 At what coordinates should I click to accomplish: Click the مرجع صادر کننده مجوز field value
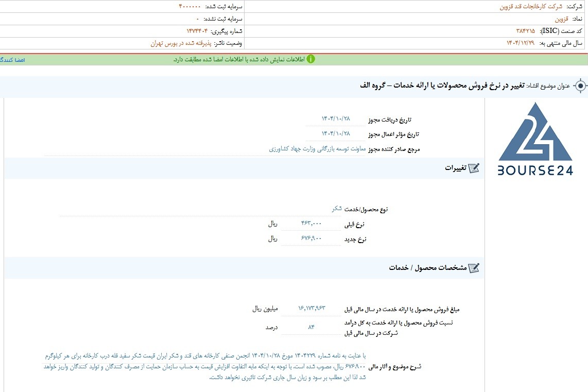tap(317, 149)
